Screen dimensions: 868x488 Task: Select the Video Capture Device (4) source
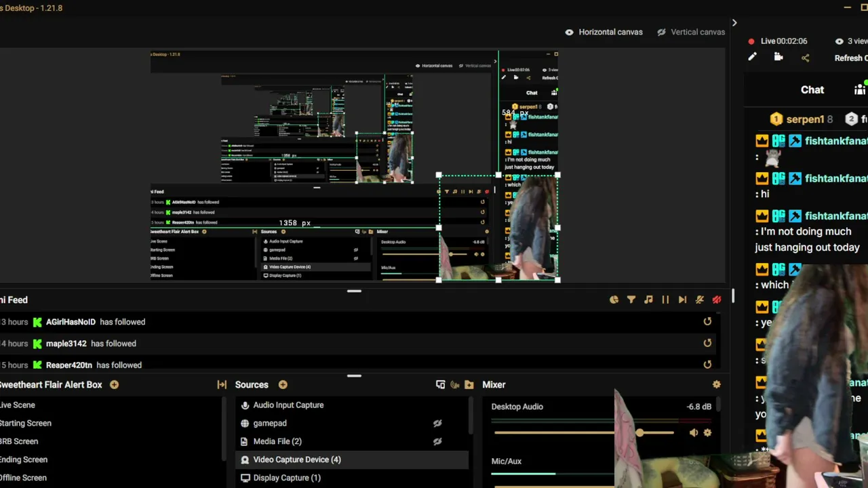point(351,460)
